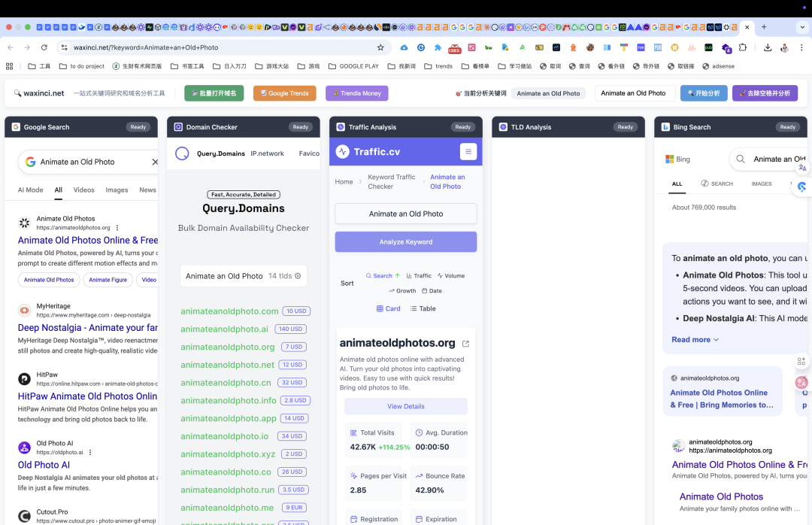The image size is (812, 525).
Task: Click the keyword input in waxinci header
Action: pyautogui.click(x=635, y=93)
